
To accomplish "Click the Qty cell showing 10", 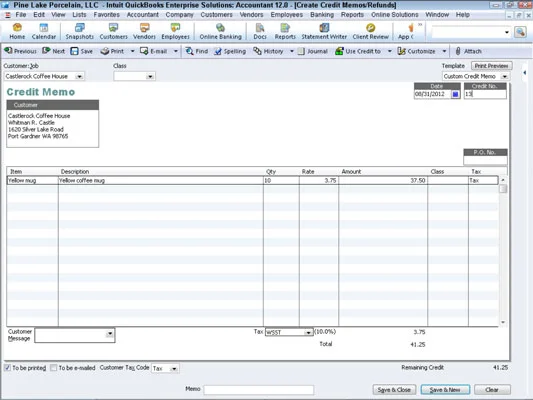I will pos(281,180).
